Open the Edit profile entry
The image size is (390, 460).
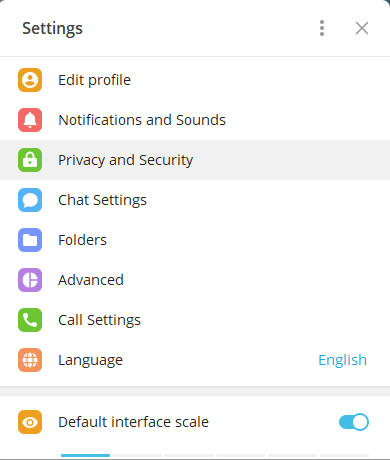(195, 80)
